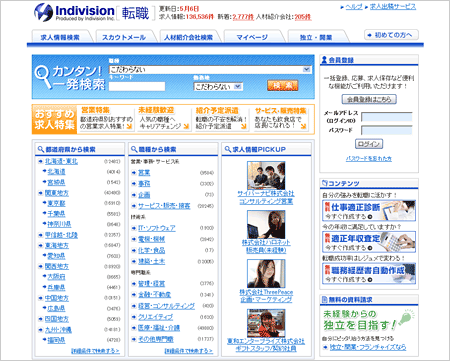Viewport: 450px width, 361px height.
Task: Select the 神奈川県 link
Action: [59, 224]
